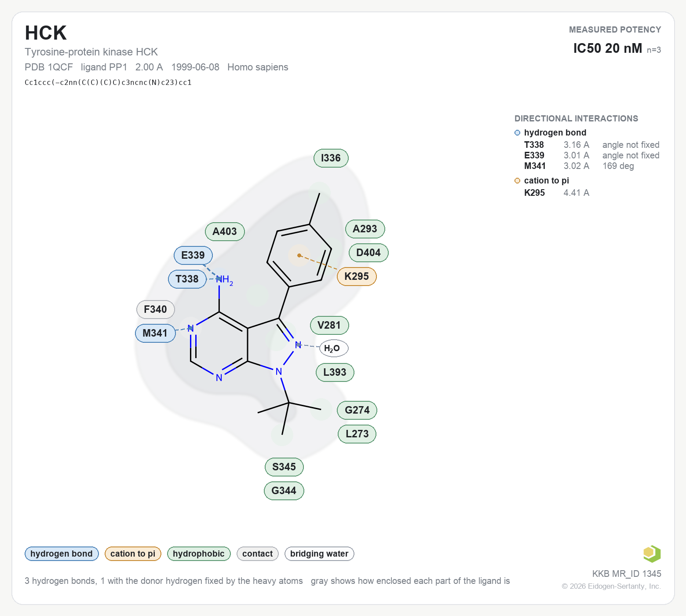This screenshot has width=686, height=616.
Task: Click the KKB MR_ID 1345 text
Action: tap(627, 574)
